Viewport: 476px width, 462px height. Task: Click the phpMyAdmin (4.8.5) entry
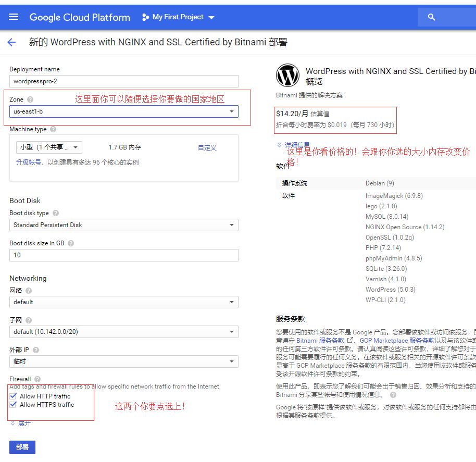coord(394,258)
